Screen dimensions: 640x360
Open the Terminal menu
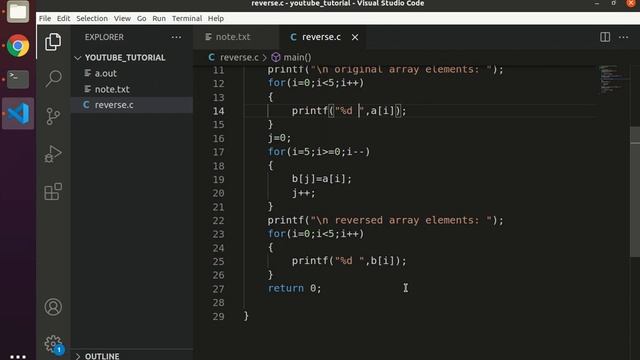coord(187,18)
